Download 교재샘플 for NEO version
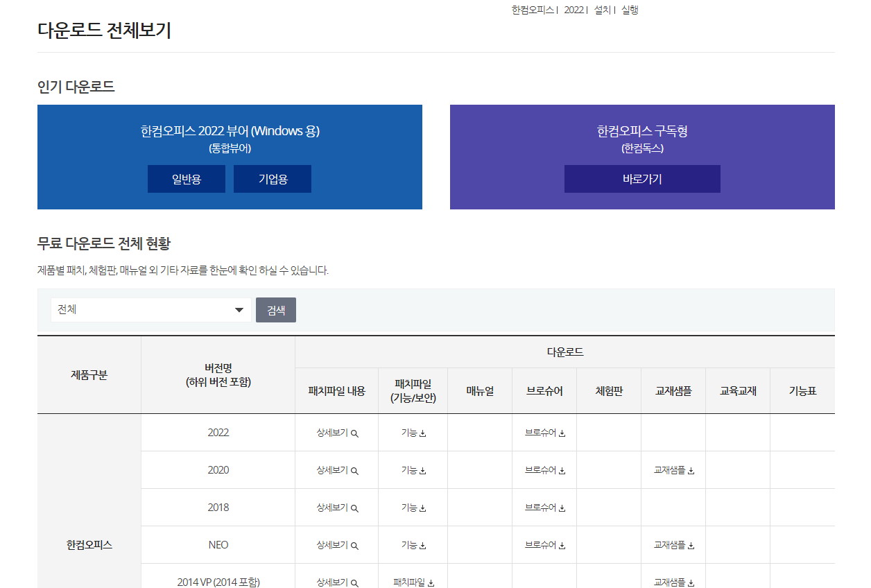The width and height of the screenshot is (871, 588). point(674,545)
